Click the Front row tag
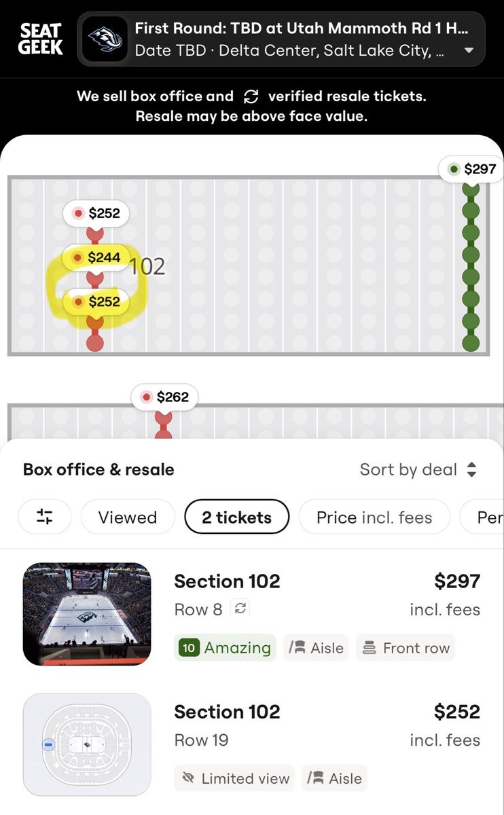 [x=406, y=648]
